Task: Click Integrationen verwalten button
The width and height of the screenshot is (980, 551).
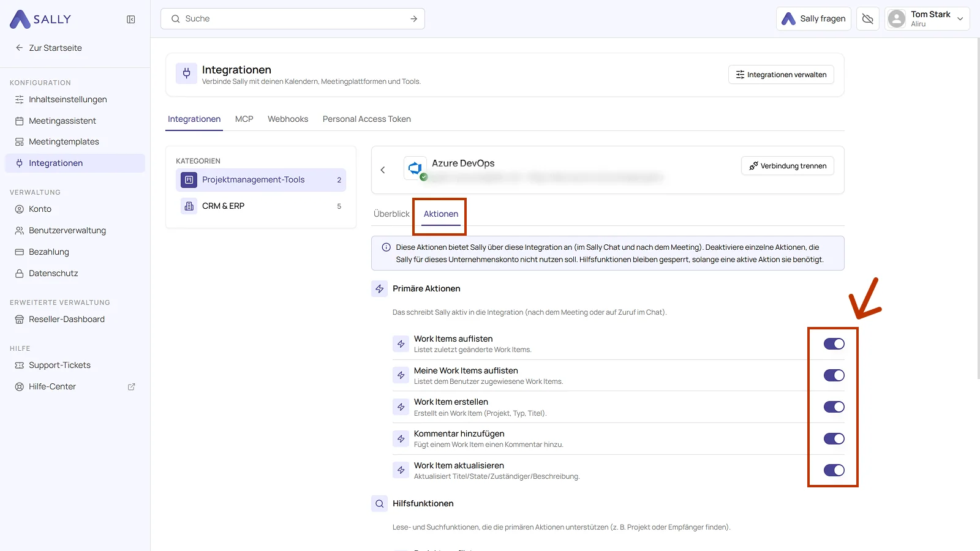Action: 781,75
